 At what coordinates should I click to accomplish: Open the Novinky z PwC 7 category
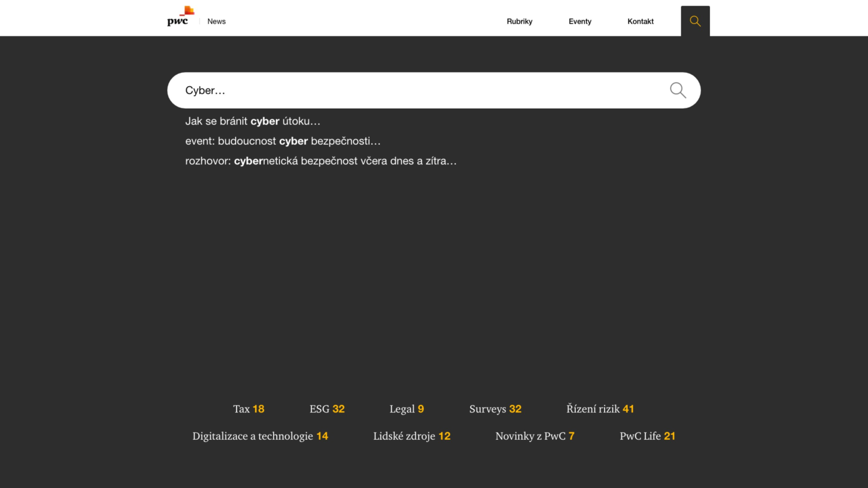click(x=535, y=436)
